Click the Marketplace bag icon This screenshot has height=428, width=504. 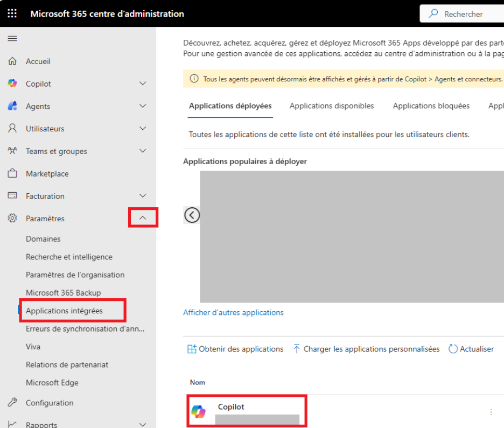pyautogui.click(x=12, y=173)
